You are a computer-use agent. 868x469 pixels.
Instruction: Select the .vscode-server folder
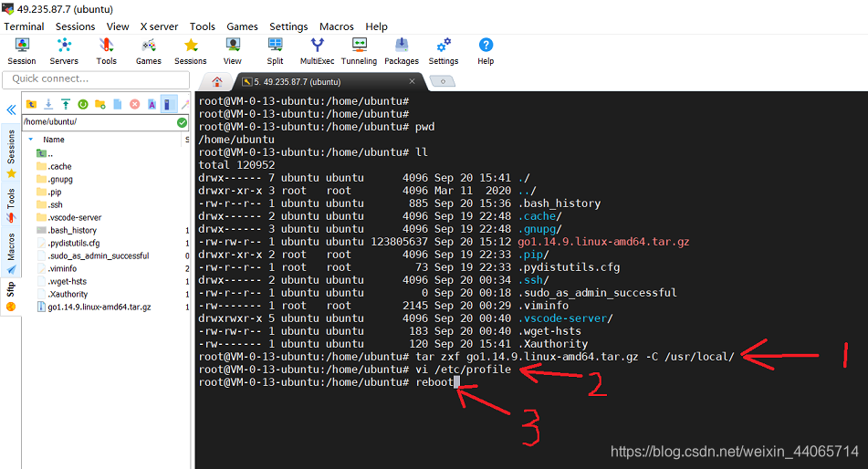[68, 217]
